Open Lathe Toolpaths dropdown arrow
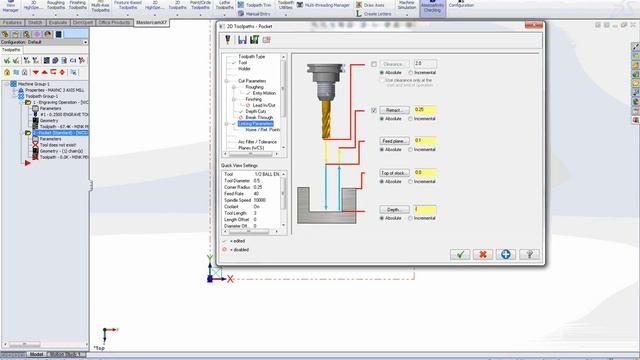 pos(225,15)
